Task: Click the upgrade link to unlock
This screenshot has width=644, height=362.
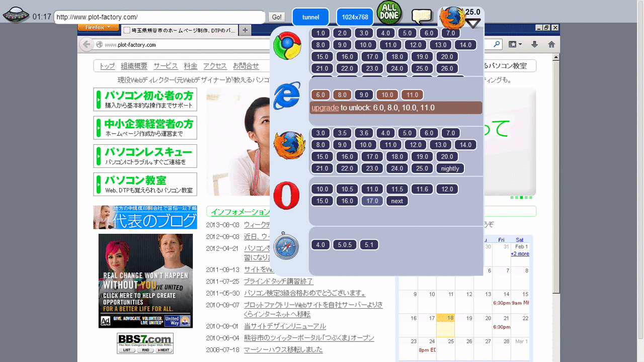Action: (x=325, y=108)
